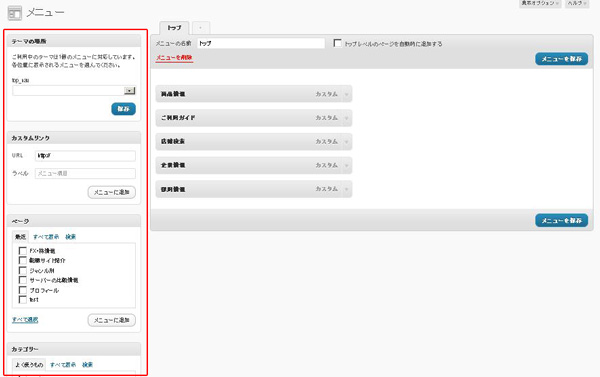Select 検索 tab in pages box

(x=70, y=237)
